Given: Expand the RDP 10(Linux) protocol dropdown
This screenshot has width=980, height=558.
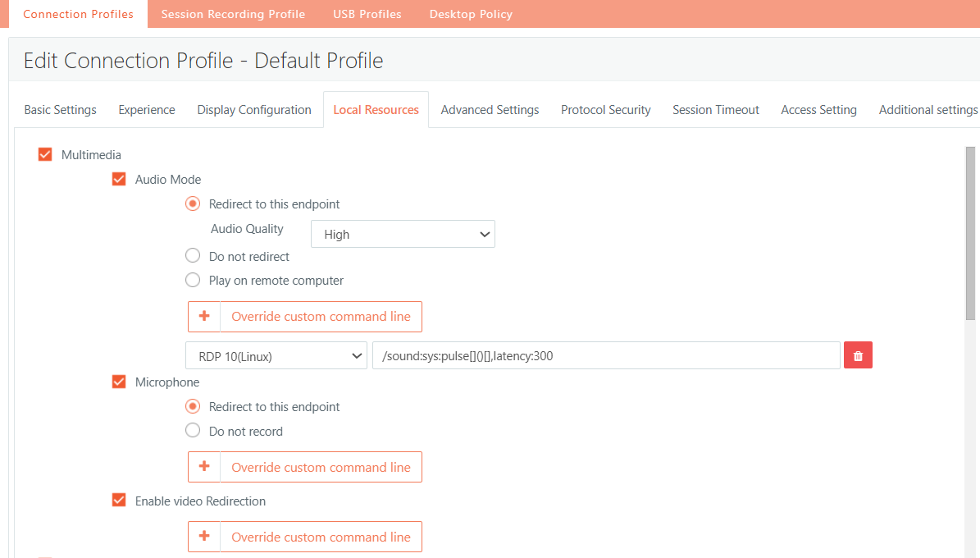Looking at the screenshot, I should 276,355.
